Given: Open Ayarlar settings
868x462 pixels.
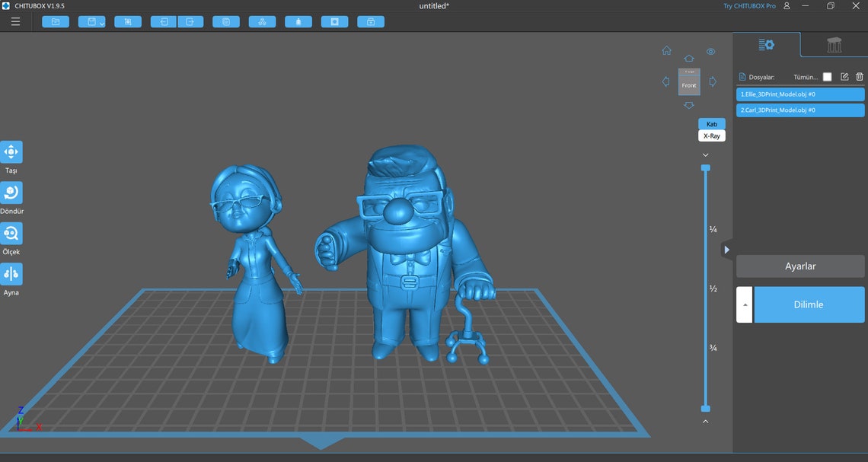Looking at the screenshot, I should pyautogui.click(x=799, y=266).
